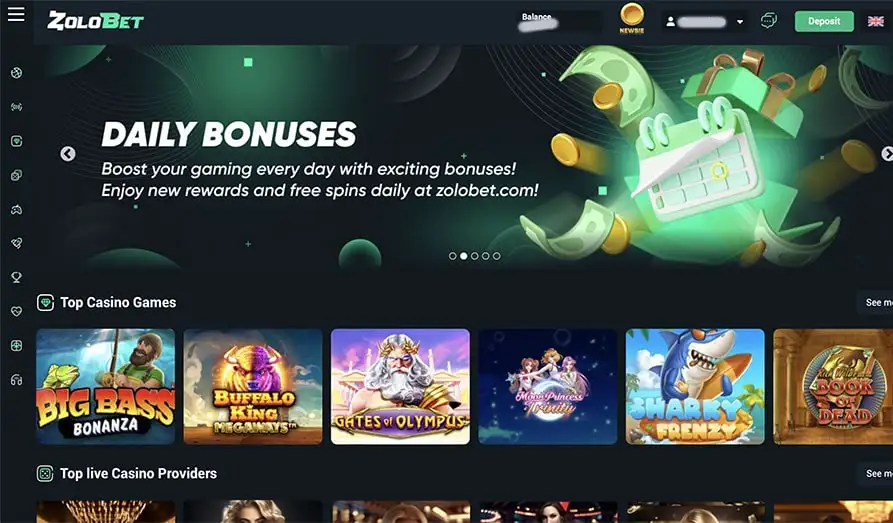Viewport: 893px width, 523px height.
Task: Open the hamburger menu
Action: click(16, 14)
